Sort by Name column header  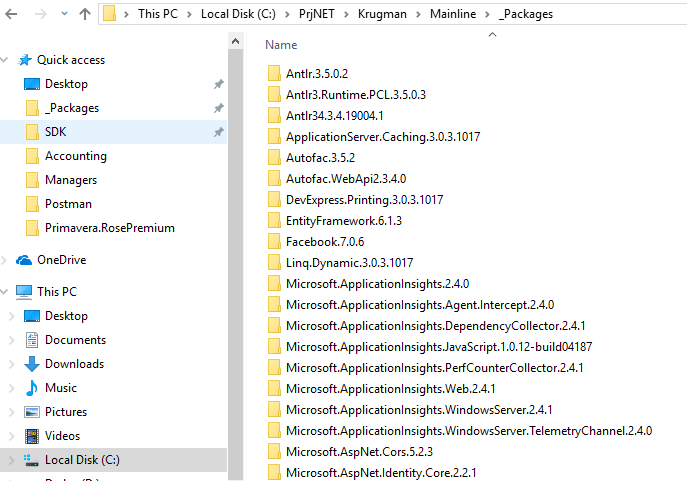(281, 45)
